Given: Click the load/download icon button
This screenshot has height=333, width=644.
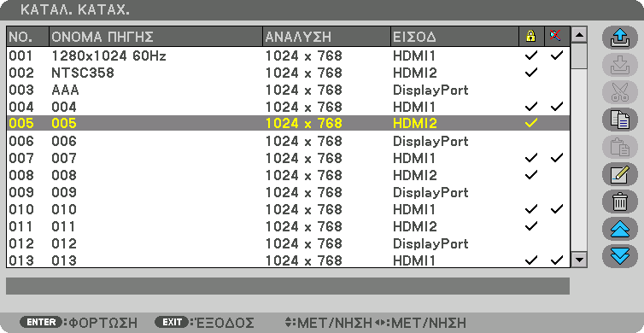Looking at the screenshot, I should pos(620,65).
